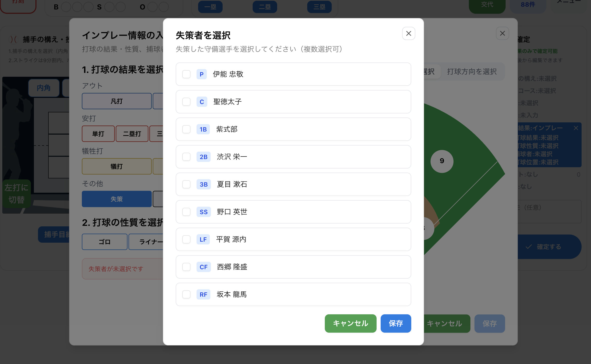Click the RF position badge for 坂本 龍馬
The height and width of the screenshot is (364, 591).
[x=203, y=294]
